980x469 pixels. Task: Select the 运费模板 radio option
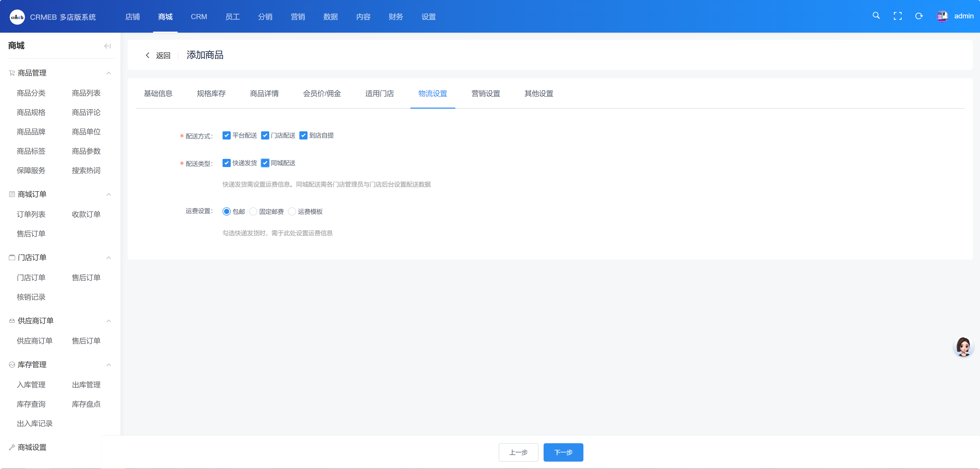coord(292,212)
